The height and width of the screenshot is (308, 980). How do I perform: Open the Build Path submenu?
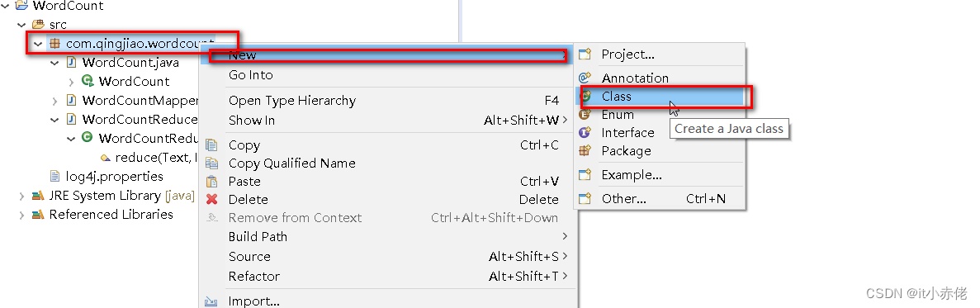386,238
